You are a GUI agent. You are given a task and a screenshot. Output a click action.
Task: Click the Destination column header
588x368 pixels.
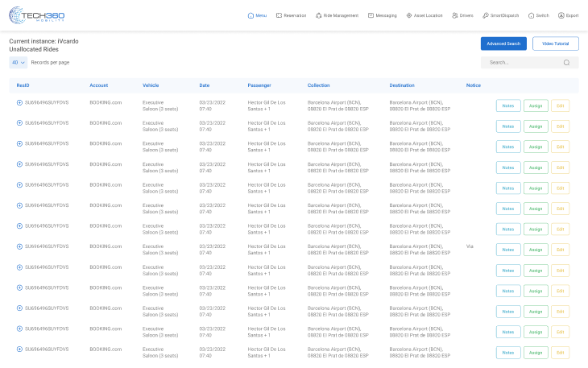(x=402, y=85)
